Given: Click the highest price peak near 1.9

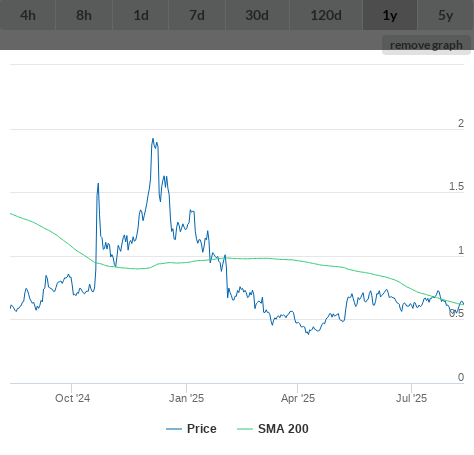Looking at the screenshot, I should click(153, 139).
